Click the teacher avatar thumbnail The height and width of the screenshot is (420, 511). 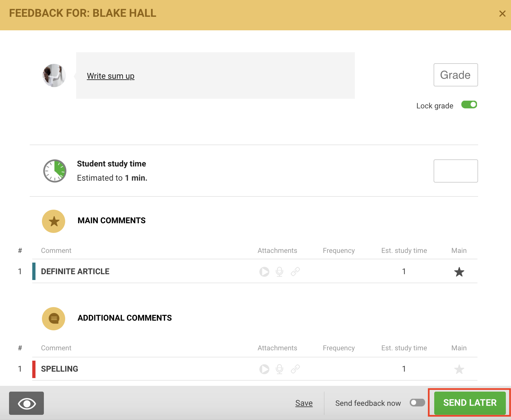(x=54, y=75)
